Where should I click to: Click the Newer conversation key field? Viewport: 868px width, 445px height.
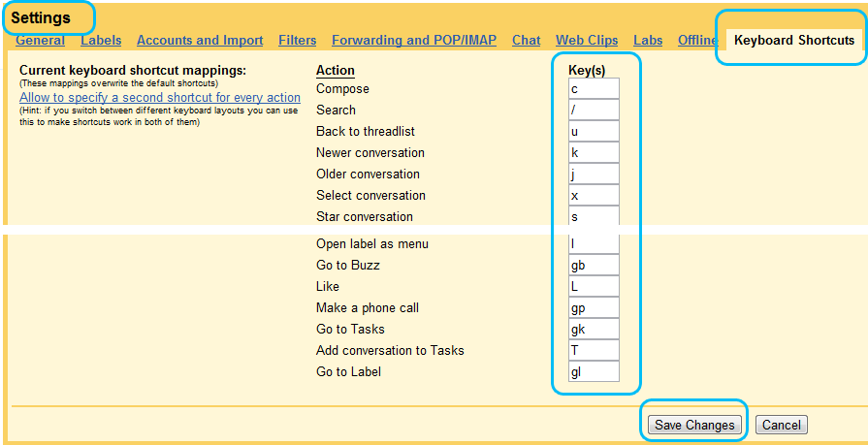point(594,152)
